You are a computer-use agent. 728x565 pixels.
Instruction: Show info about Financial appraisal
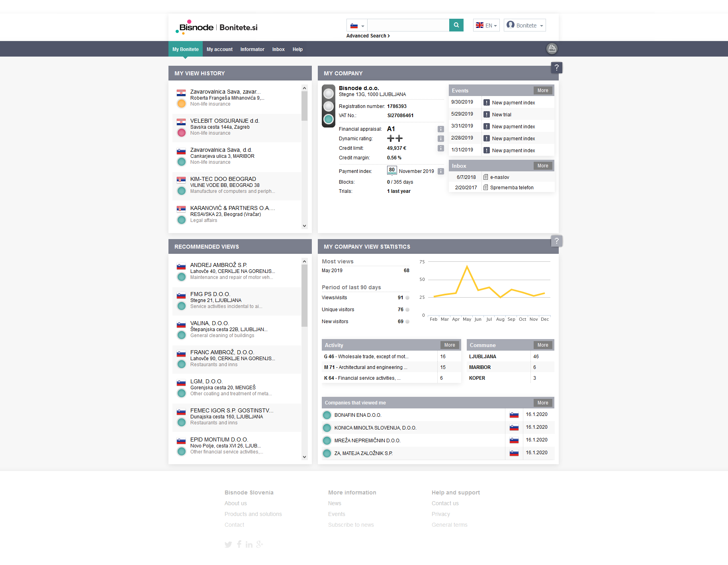[x=440, y=129]
